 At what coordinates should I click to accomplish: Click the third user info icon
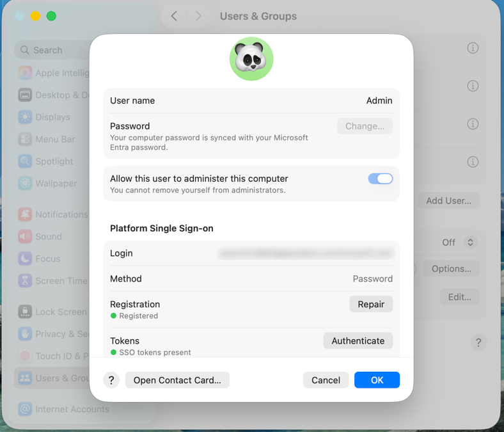click(x=473, y=124)
